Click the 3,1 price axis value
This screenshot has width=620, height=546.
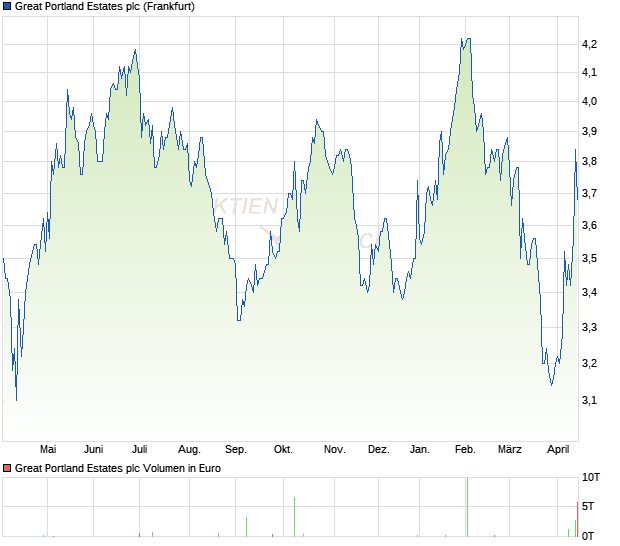click(589, 400)
